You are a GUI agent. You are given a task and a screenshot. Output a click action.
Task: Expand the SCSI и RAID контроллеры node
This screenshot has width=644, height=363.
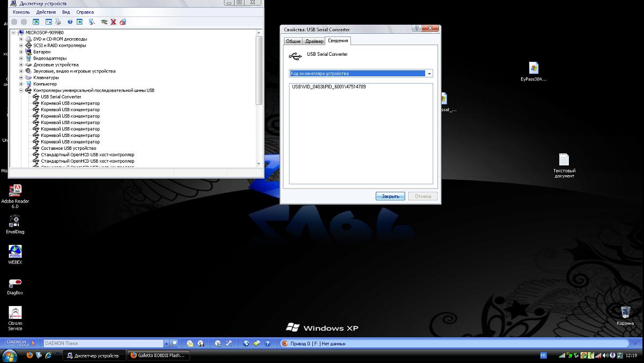[21, 45]
